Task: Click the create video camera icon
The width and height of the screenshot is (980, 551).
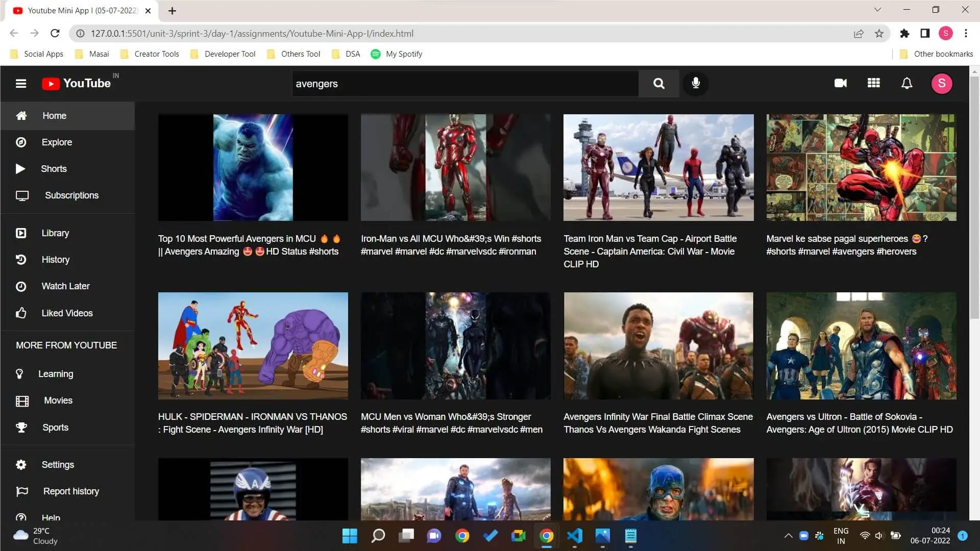Action: tap(841, 83)
